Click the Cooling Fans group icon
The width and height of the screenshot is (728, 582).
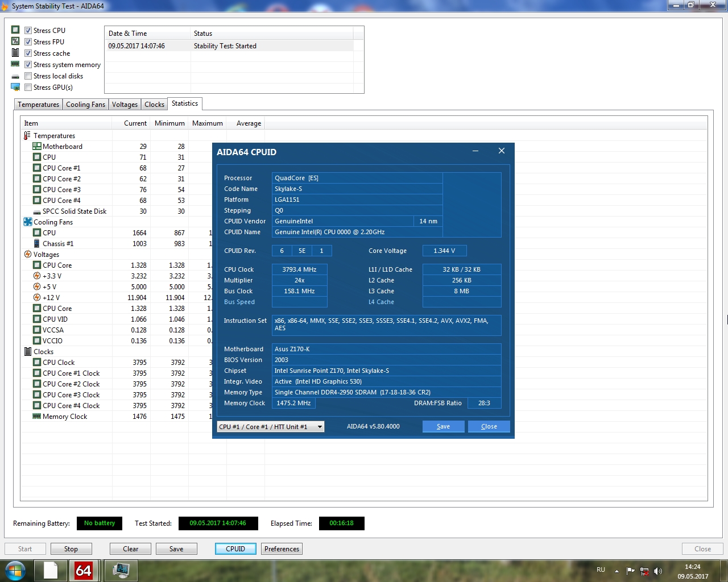[x=27, y=222]
